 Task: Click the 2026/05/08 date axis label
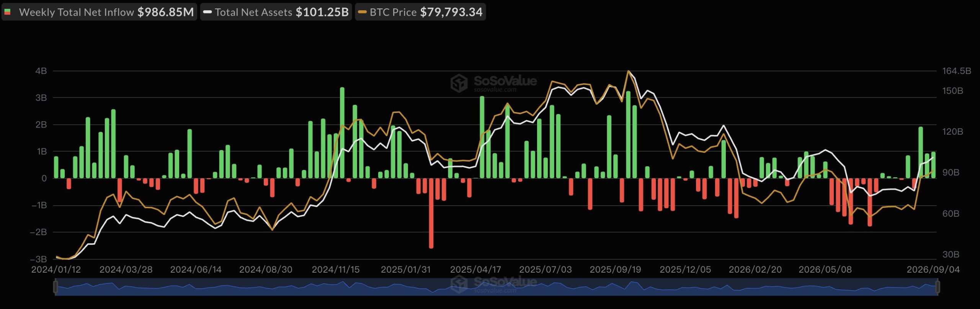click(825, 270)
